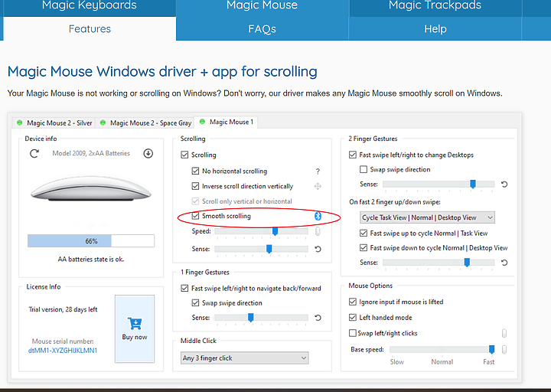Open the Help tab
The width and height of the screenshot is (551, 392).
point(435,29)
